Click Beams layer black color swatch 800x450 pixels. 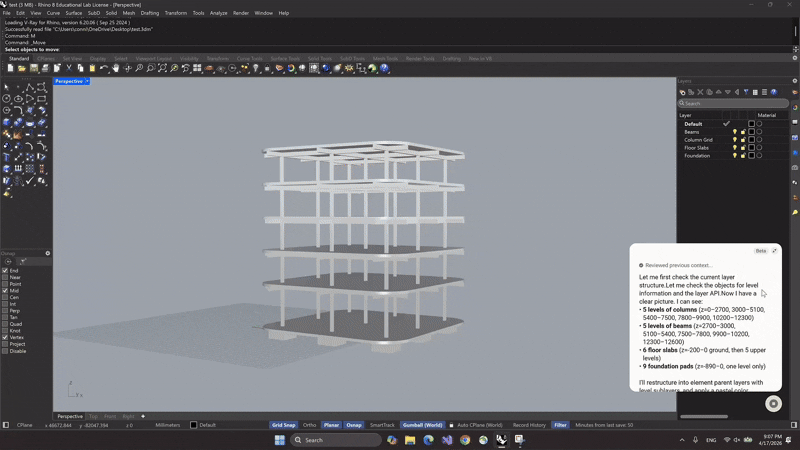(751, 132)
